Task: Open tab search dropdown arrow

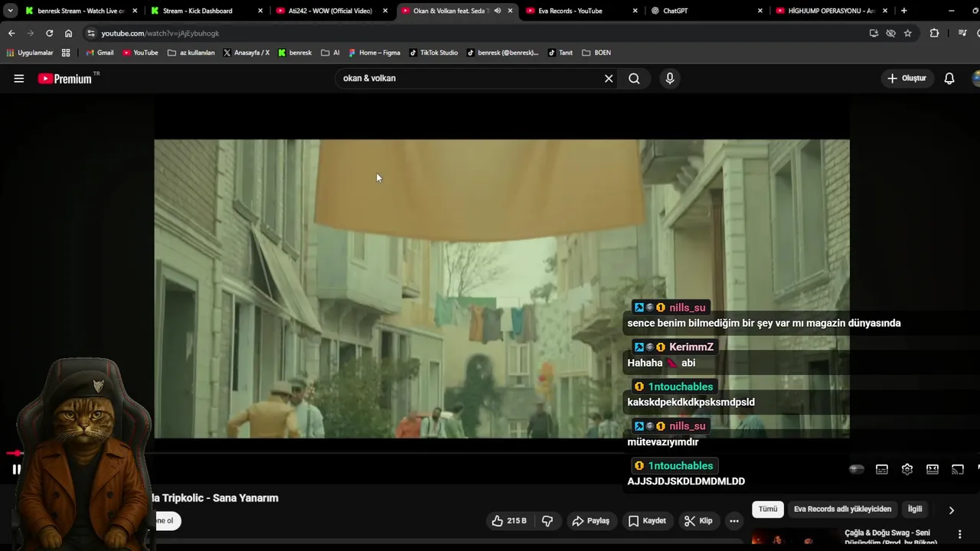Action: 10,11
